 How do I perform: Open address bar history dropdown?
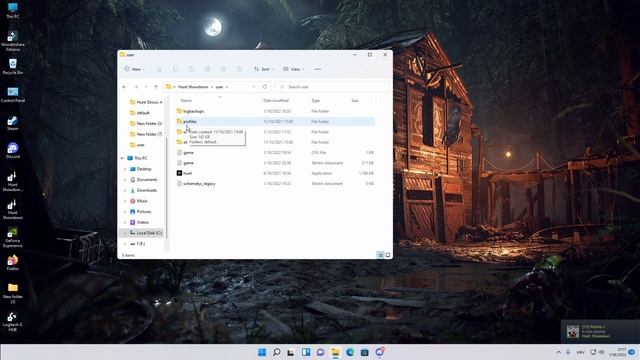coord(254,87)
